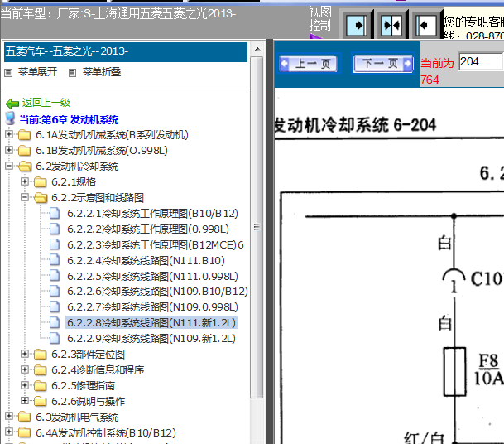Click the folder icon of 6.2.5修理指南
Image resolution: width=504 pixels, height=444 pixels.
tap(41, 385)
